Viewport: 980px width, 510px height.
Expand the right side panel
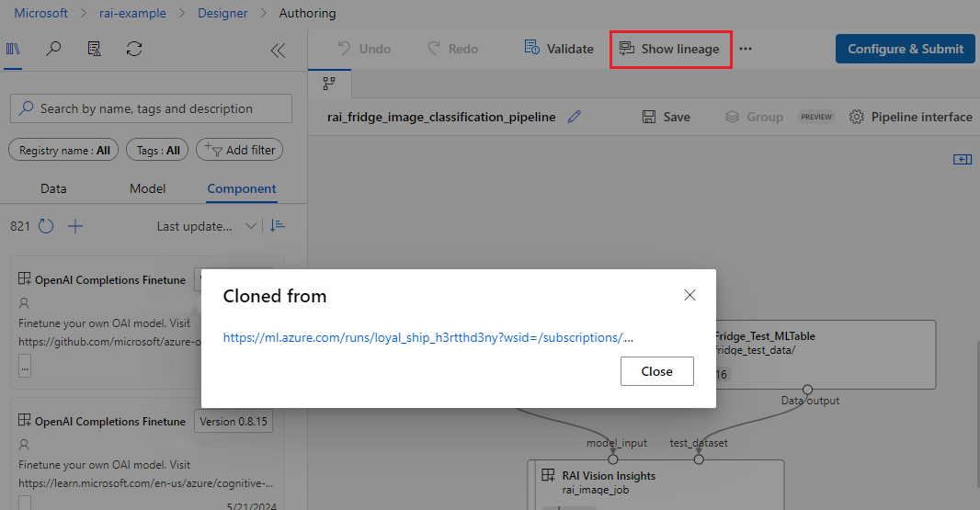tap(963, 160)
